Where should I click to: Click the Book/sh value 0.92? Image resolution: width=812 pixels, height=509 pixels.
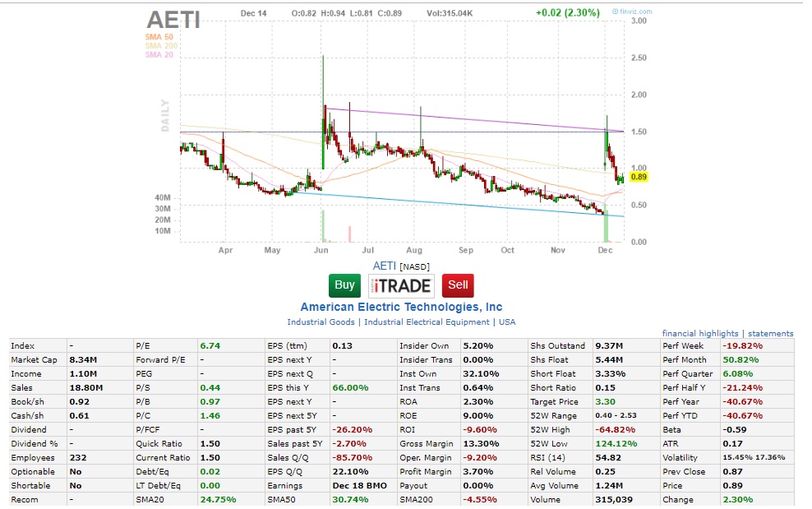point(79,402)
